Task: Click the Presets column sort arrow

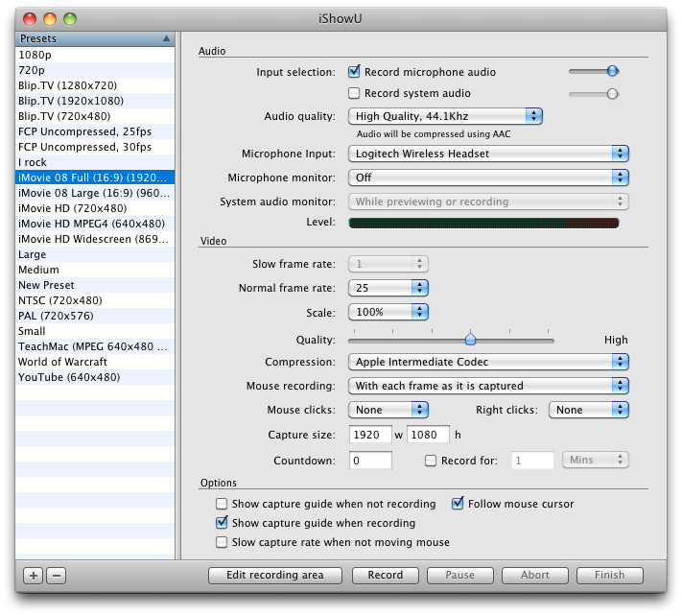Action: click(x=167, y=38)
